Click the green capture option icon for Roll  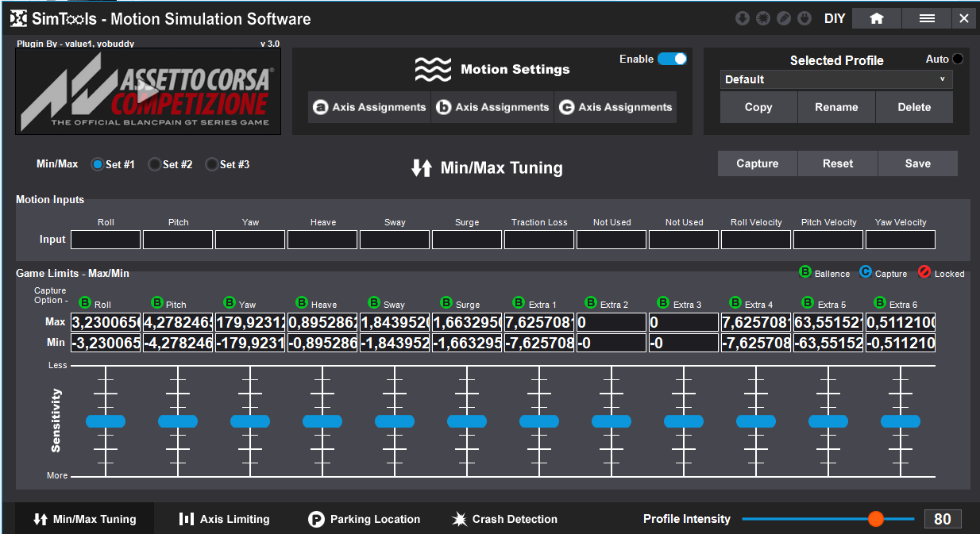click(x=85, y=303)
